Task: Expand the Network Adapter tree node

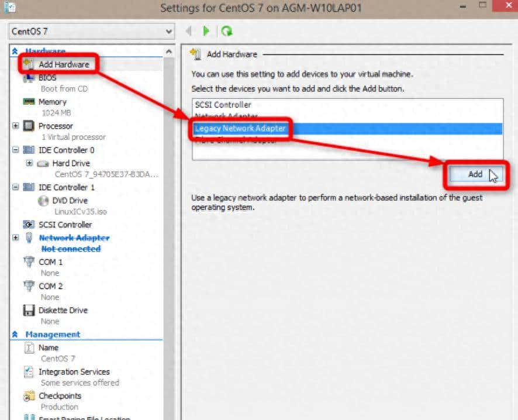Action: click(16, 237)
